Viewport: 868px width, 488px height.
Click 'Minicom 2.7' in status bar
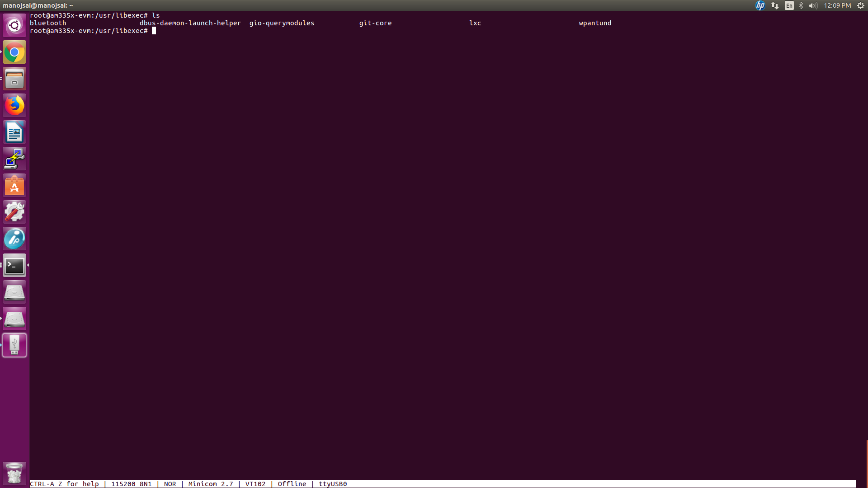pyautogui.click(x=211, y=484)
